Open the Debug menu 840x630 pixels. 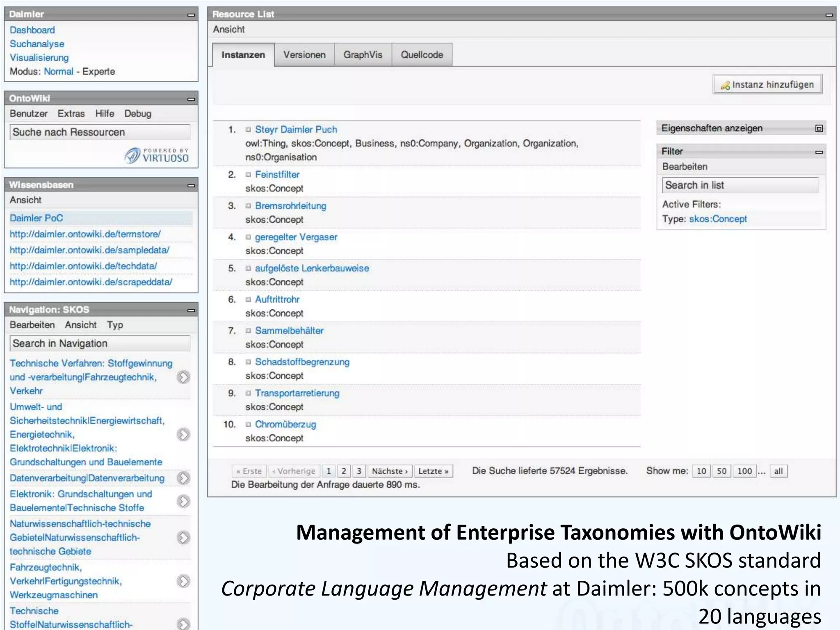(x=138, y=114)
